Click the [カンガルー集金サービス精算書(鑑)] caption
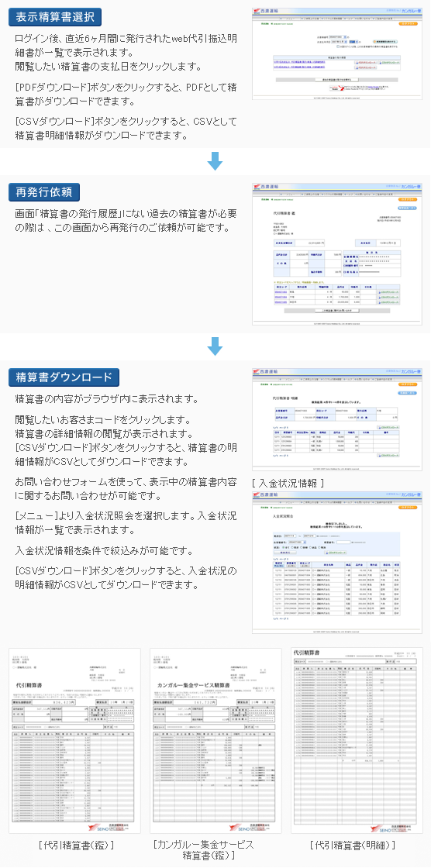Image resolution: width=431 pixels, height=868 pixels. click(x=203, y=850)
